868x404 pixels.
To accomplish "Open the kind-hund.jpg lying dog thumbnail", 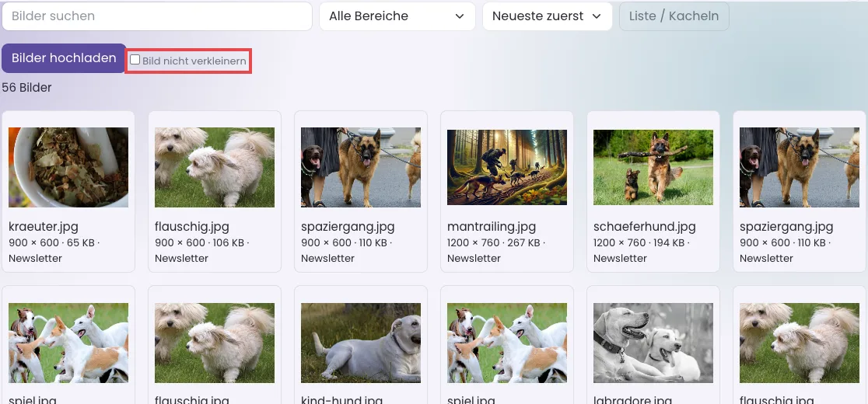I will (x=361, y=343).
